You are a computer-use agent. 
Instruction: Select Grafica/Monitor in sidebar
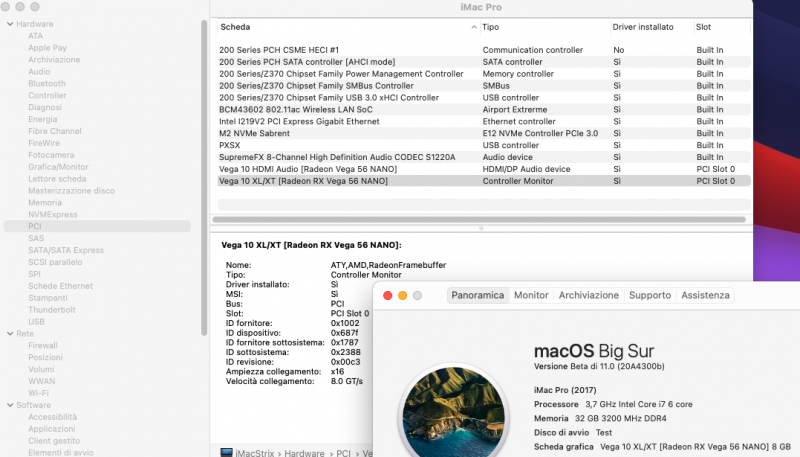(x=58, y=167)
